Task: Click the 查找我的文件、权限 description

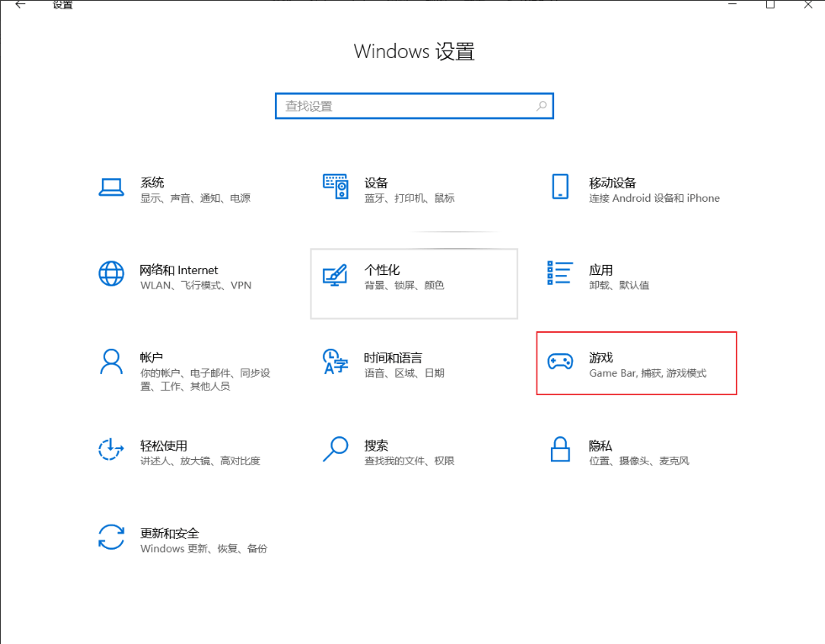Action: (410, 461)
